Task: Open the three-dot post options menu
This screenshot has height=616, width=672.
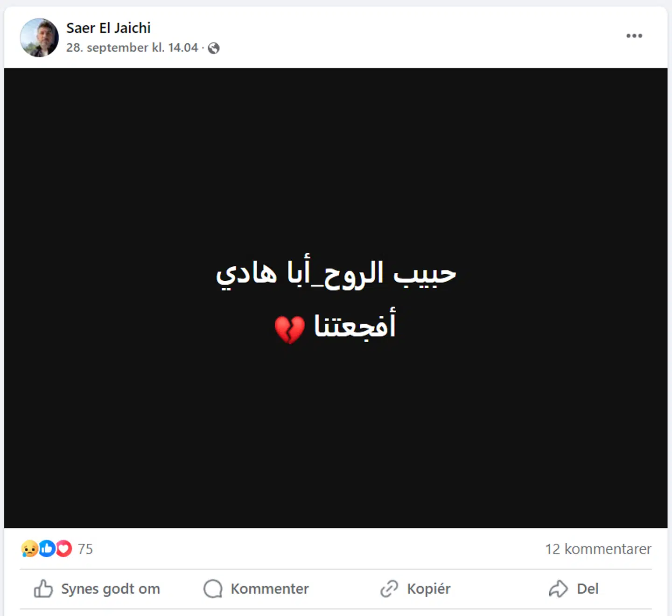Action: (x=634, y=36)
